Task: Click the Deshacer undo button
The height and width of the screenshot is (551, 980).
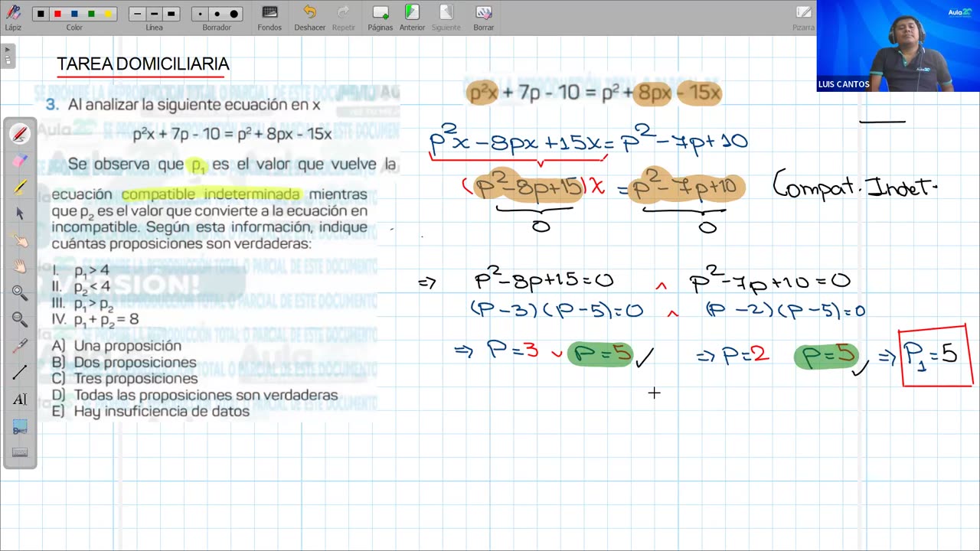Action: point(309,17)
